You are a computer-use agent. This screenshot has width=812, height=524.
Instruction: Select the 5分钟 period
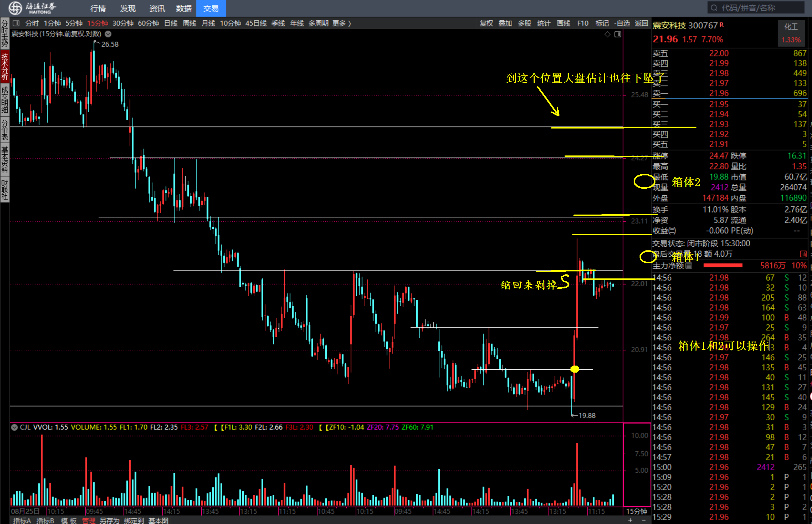[74, 23]
